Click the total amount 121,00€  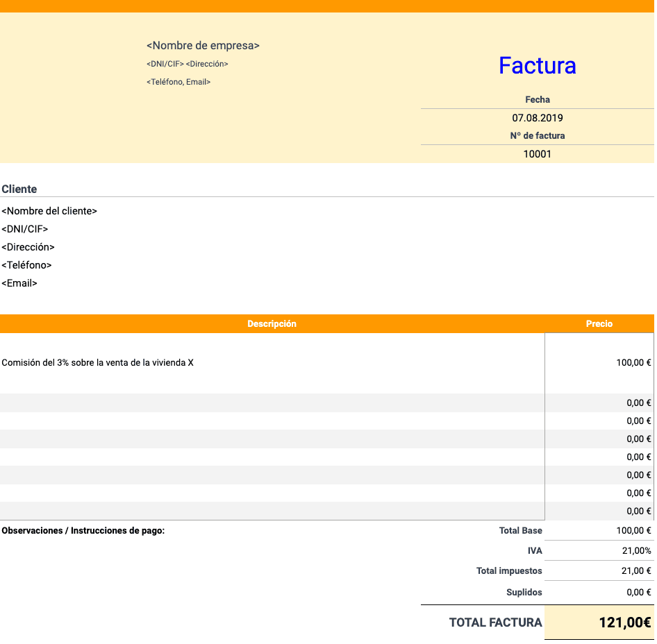click(625, 622)
